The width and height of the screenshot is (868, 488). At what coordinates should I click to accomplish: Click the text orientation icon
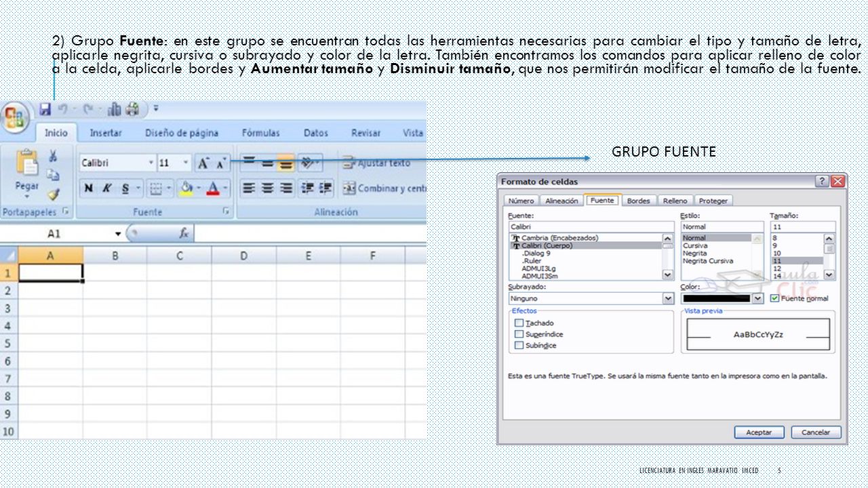click(308, 163)
